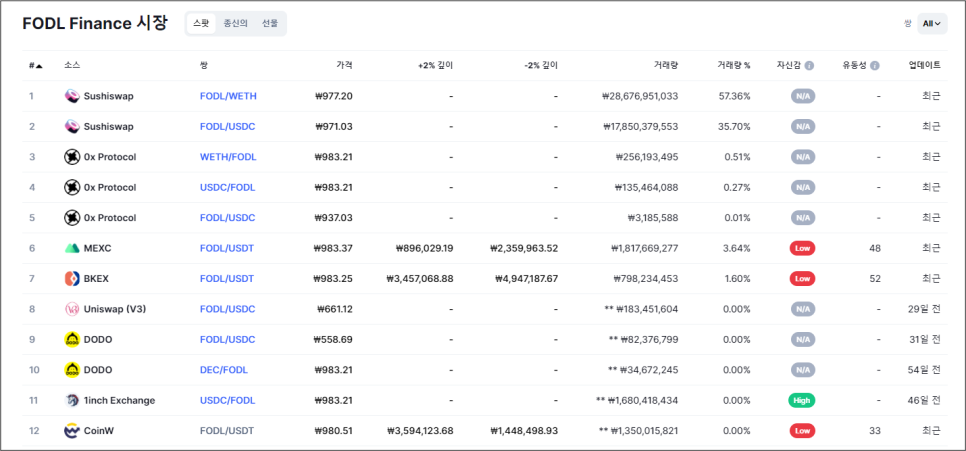Click the 0x Protocol icon in row 3
The height and width of the screenshot is (451, 966).
[72, 157]
